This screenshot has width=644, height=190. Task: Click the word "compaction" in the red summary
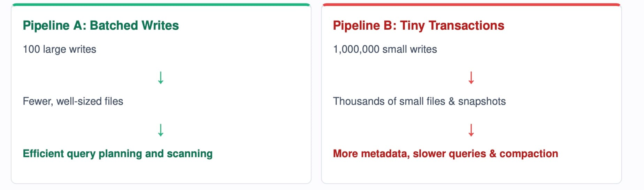529,154
